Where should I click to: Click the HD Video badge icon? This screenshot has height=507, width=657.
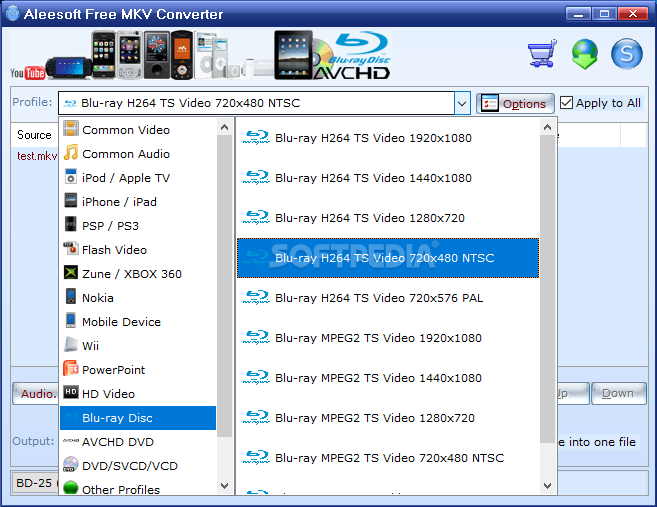click(x=71, y=392)
